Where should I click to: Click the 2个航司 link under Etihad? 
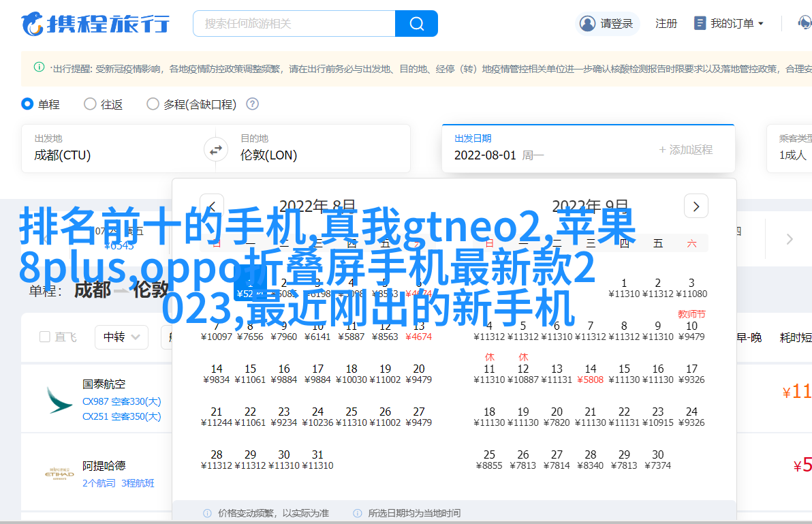click(x=99, y=483)
